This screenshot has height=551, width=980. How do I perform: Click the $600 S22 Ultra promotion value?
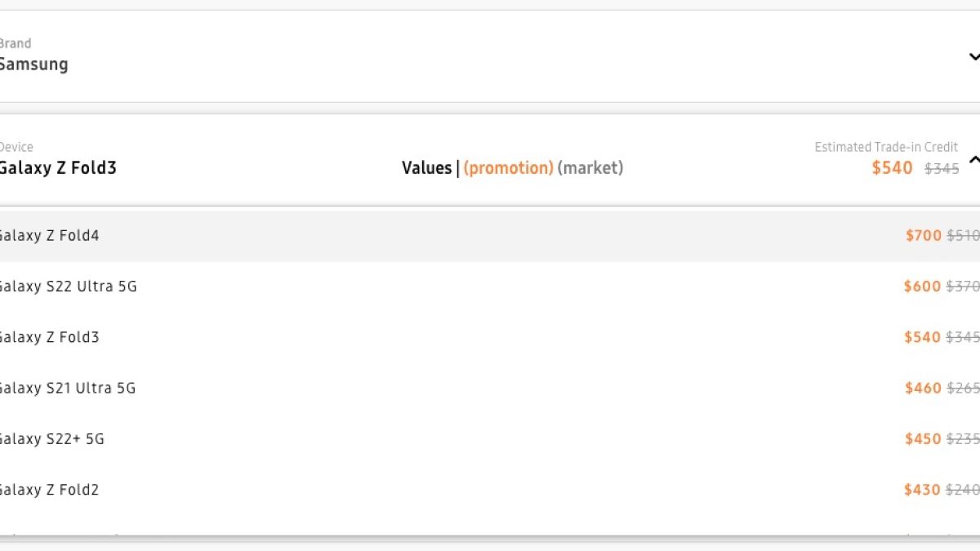(922, 287)
